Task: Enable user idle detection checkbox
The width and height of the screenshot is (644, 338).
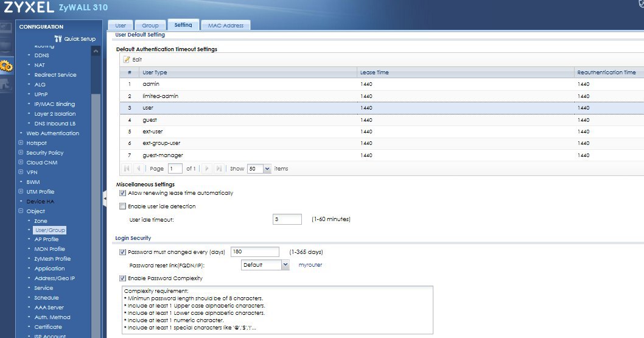Action: [123, 206]
